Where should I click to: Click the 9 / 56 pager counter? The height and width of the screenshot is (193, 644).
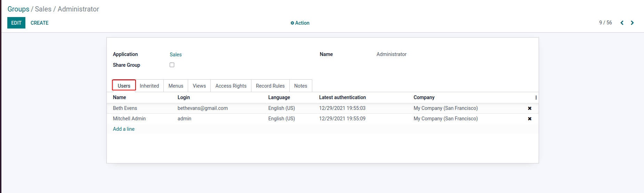point(605,23)
